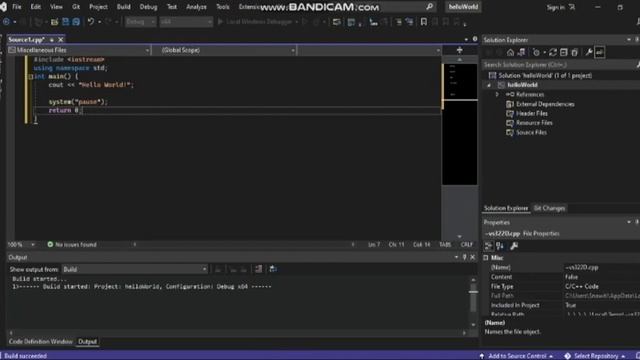Click the Undo arrow icon
The image size is (640, 360).
pos(91,21)
